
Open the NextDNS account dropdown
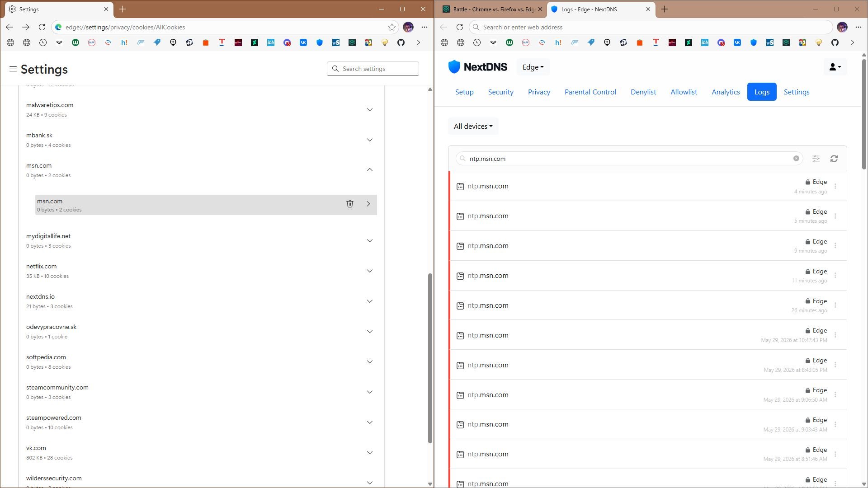835,67
